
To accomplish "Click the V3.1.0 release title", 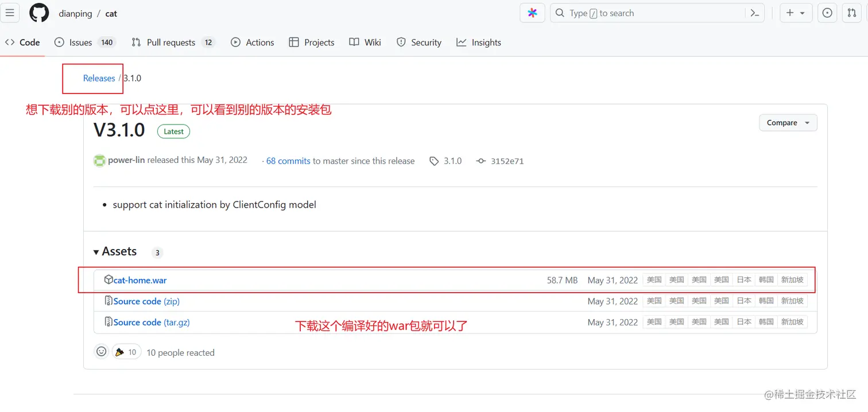I will coord(119,130).
